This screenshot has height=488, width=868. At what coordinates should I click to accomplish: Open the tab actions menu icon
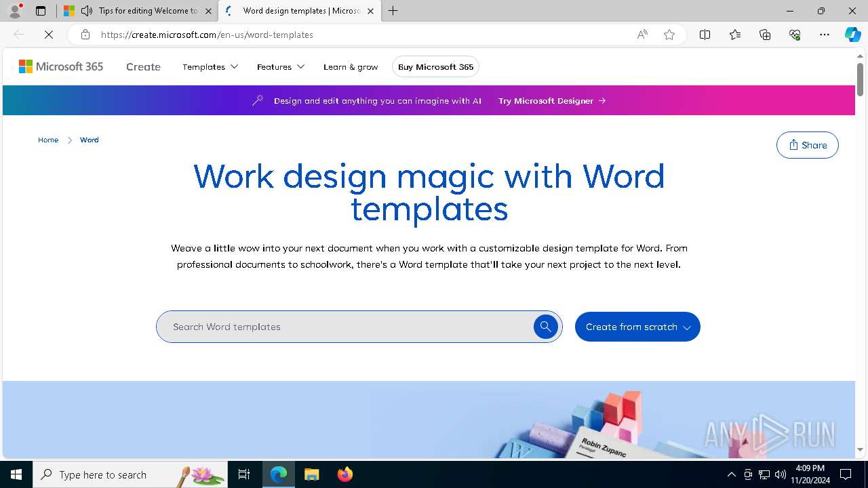click(x=41, y=11)
